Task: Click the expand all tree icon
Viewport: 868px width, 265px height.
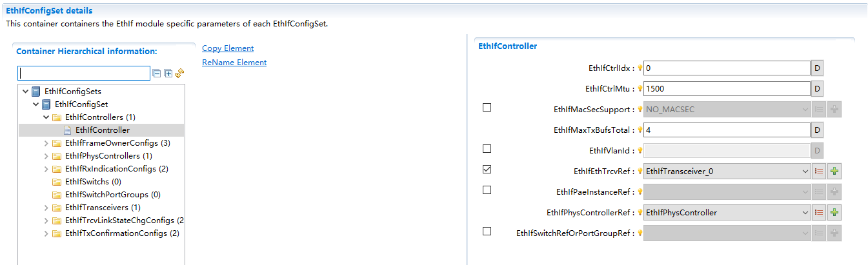Action: point(168,74)
